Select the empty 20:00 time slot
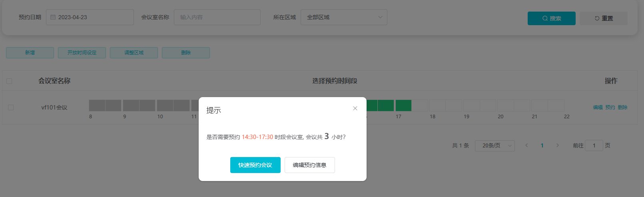 point(505,105)
